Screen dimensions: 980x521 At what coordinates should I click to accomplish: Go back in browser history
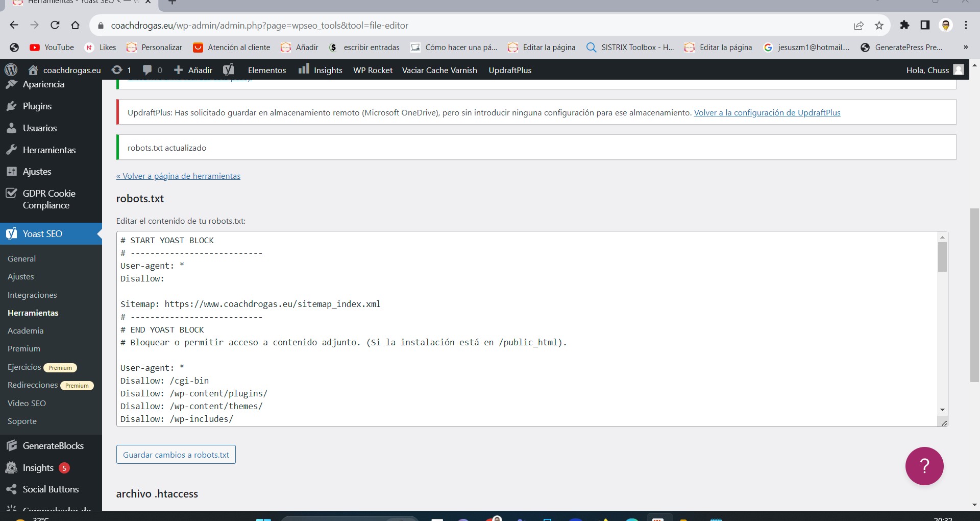[x=14, y=25]
